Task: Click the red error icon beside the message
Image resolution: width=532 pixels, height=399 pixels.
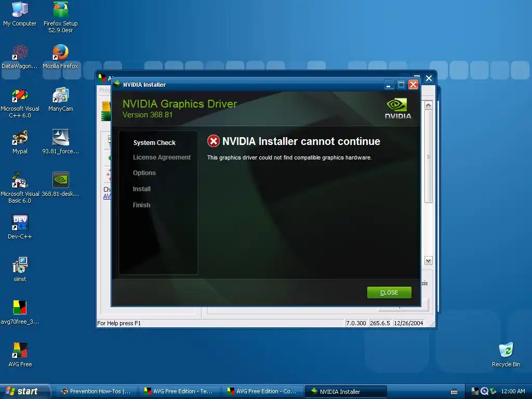Action: 214,141
